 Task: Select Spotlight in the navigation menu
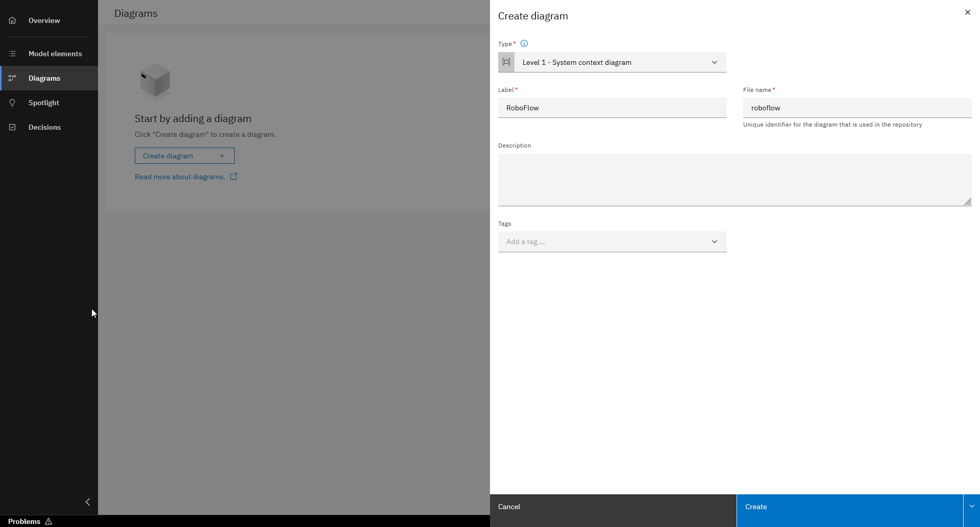coord(43,103)
